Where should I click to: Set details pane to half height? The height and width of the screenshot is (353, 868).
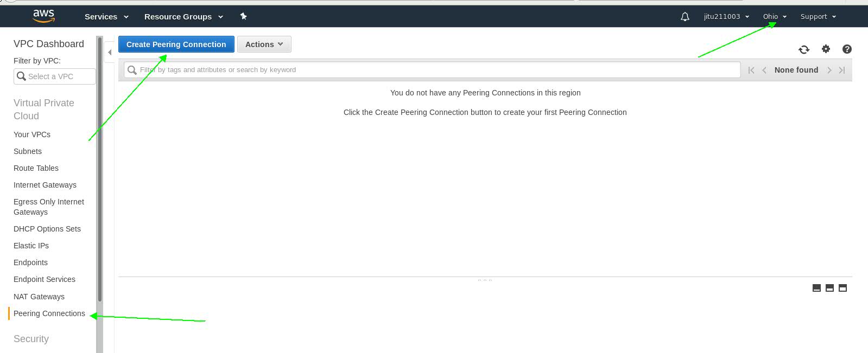[829, 288]
